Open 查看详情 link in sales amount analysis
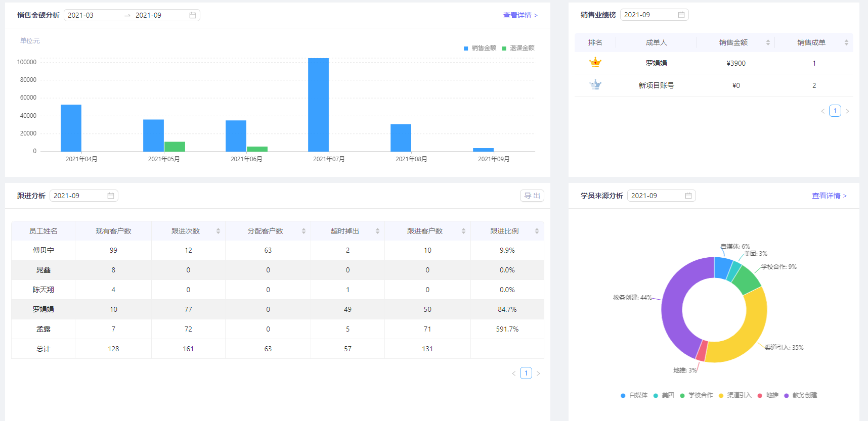 520,15
